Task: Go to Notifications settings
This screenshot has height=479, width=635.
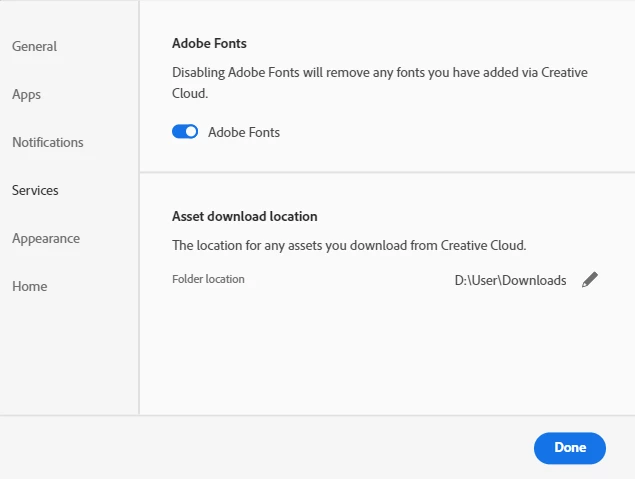Action: pyautogui.click(x=48, y=142)
